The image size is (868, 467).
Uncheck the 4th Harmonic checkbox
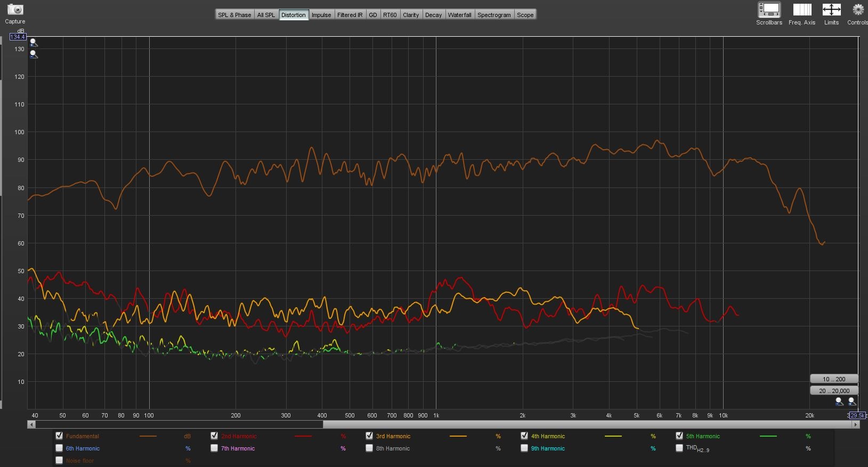point(524,436)
